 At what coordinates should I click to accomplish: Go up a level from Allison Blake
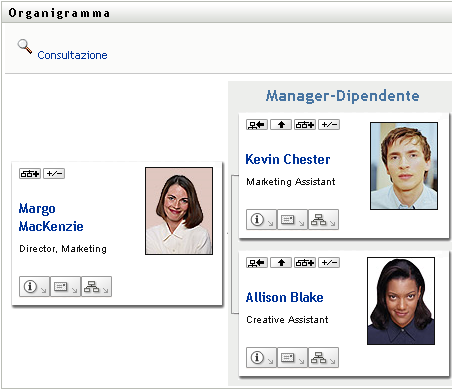[281, 263]
